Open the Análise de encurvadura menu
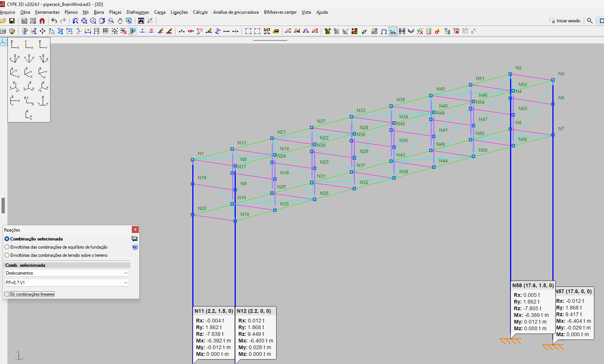Screen dimensions: 604x364 [x=236, y=12]
